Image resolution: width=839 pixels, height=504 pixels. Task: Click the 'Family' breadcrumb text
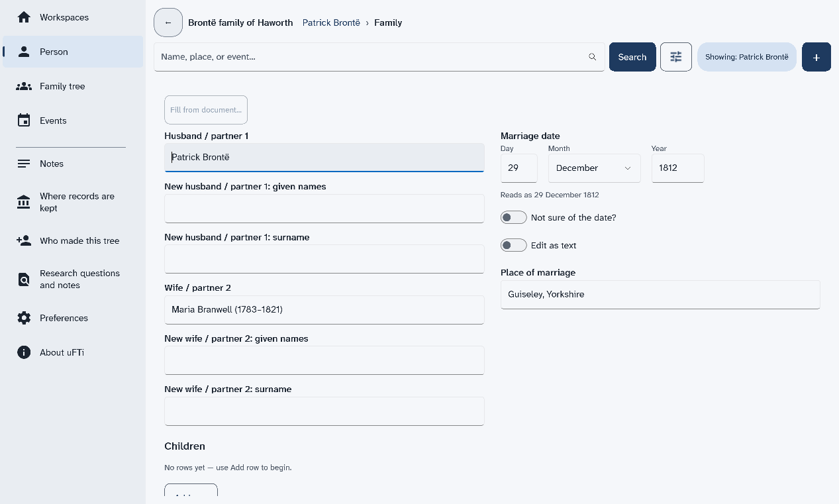click(388, 23)
